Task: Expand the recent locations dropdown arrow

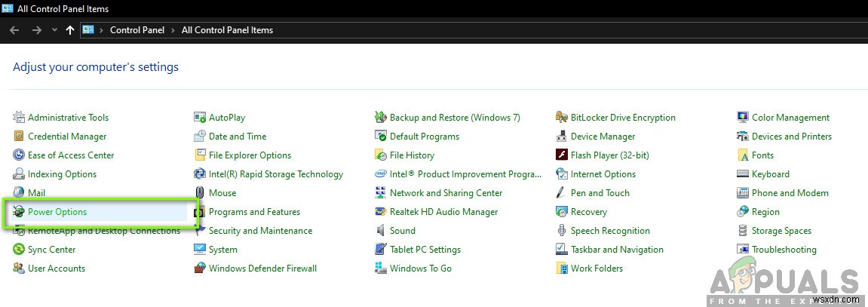Action: [54, 30]
